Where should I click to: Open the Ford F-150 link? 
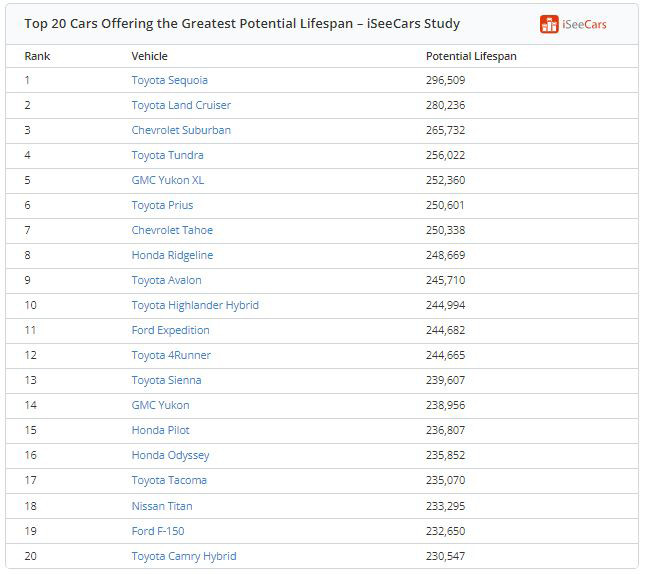[x=157, y=531]
